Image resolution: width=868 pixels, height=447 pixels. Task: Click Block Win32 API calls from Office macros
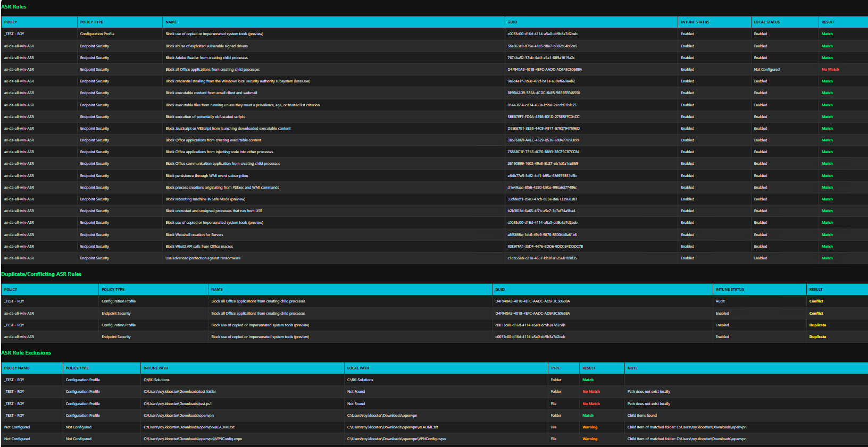pyautogui.click(x=199, y=247)
